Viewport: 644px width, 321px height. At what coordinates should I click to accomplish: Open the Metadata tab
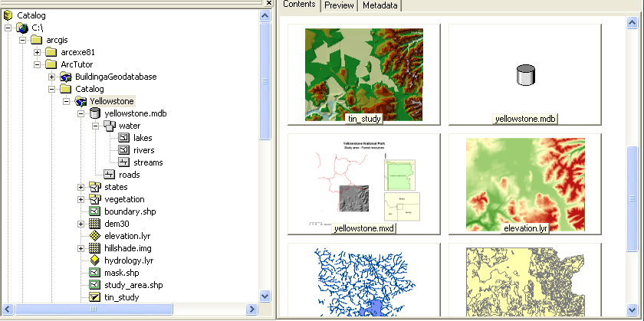point(380,5)
